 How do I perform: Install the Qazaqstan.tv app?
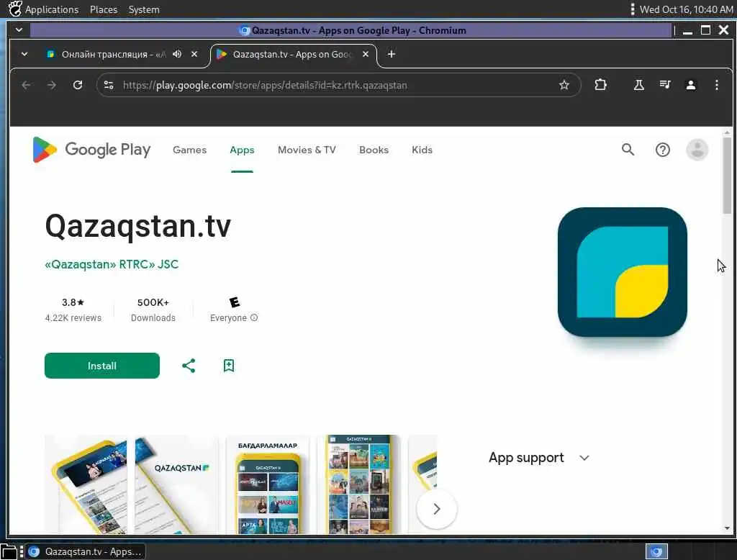point(102,366)
